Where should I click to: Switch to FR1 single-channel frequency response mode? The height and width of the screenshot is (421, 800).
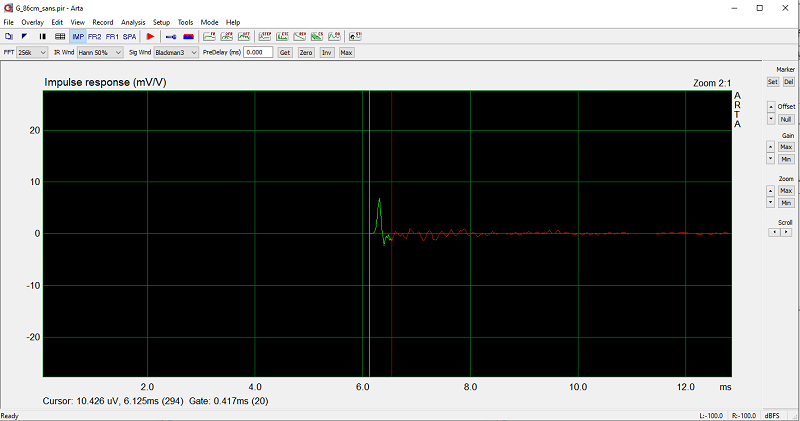coord(112,36)
